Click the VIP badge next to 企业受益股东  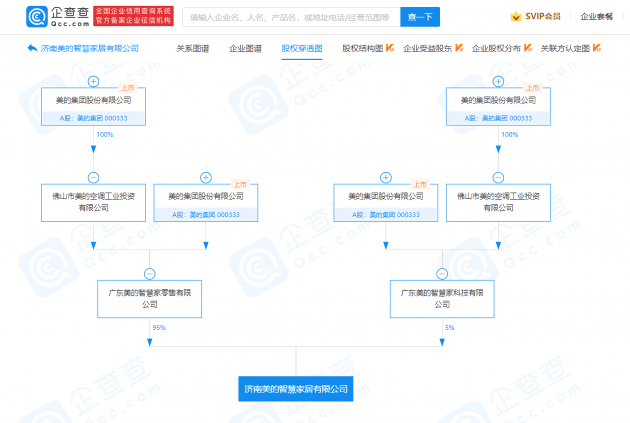459,48
